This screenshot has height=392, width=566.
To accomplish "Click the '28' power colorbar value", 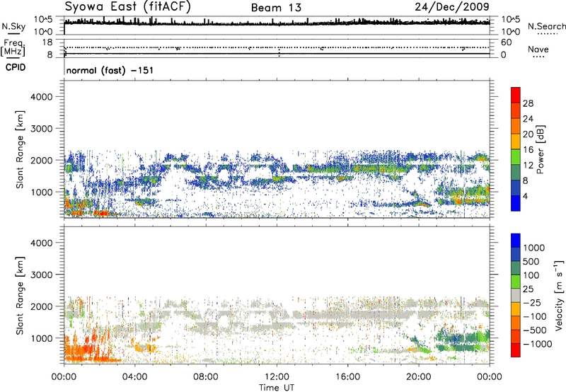I will click(x=528, y=103).
